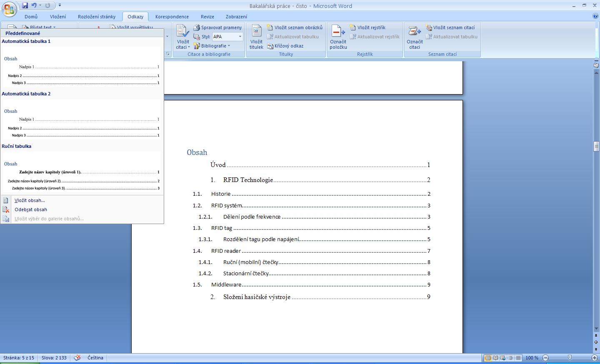Click the Odebrat obsah icon
The height and width of the screenshot is (364, 600).
point(6,209)
